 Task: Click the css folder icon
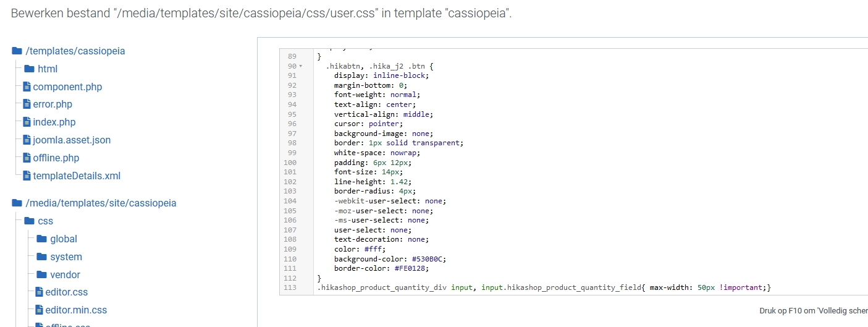(x=29, y=221)
